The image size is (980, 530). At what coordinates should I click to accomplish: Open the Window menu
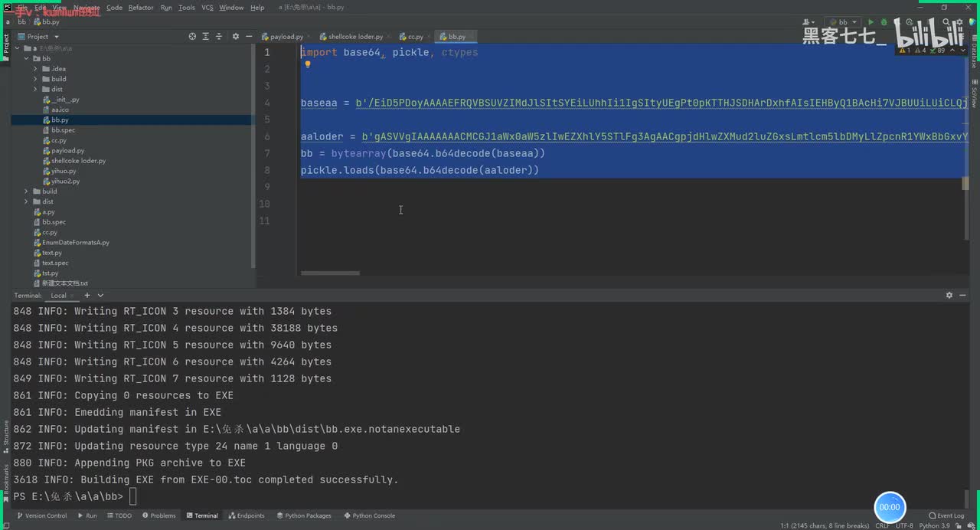point(231,8)
